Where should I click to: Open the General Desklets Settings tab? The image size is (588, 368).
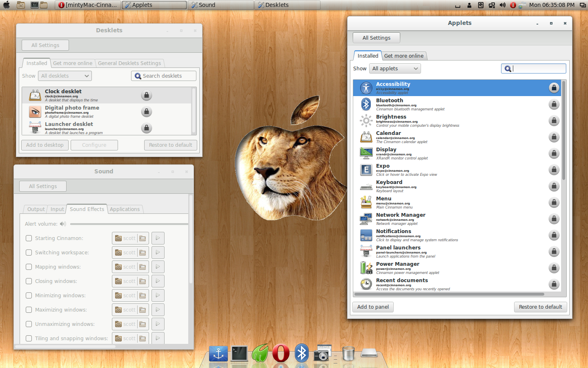tap(129, 63)
